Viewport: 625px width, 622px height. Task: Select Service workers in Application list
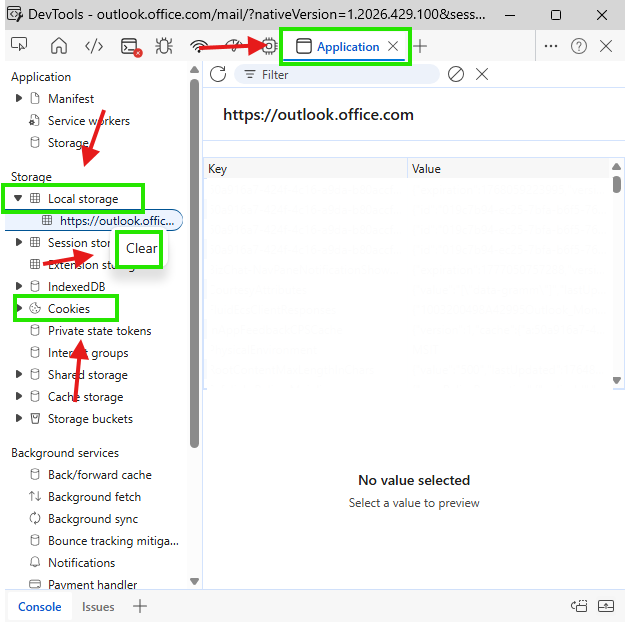pyautogui.click(x=88, y=120)
